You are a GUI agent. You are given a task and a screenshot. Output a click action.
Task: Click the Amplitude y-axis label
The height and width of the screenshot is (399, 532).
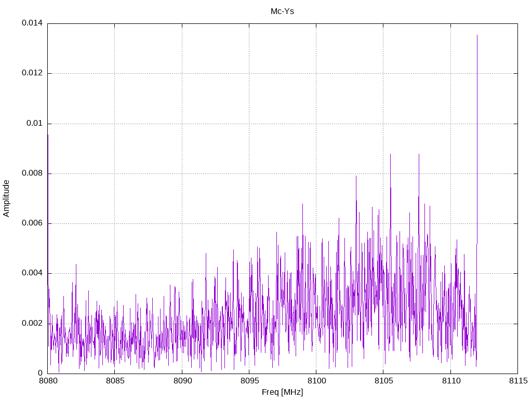6,198
